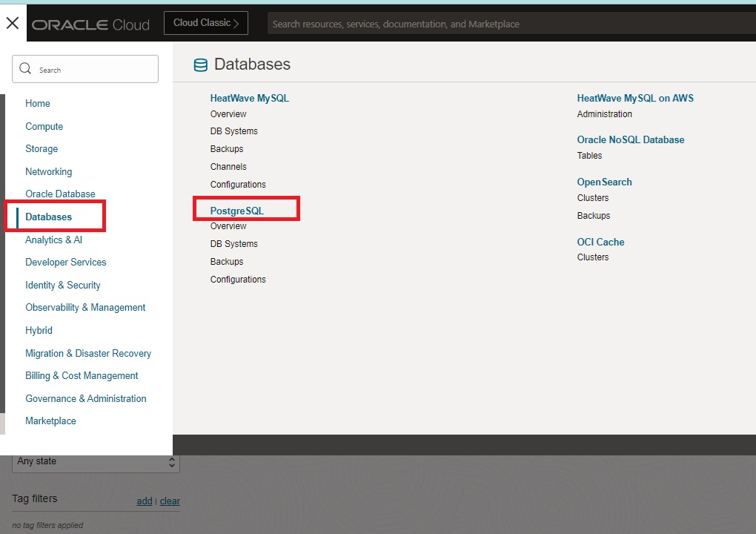This screenshot has width=756, height=534.
Task: Open Developer Services category
Action: coord(65,262)
